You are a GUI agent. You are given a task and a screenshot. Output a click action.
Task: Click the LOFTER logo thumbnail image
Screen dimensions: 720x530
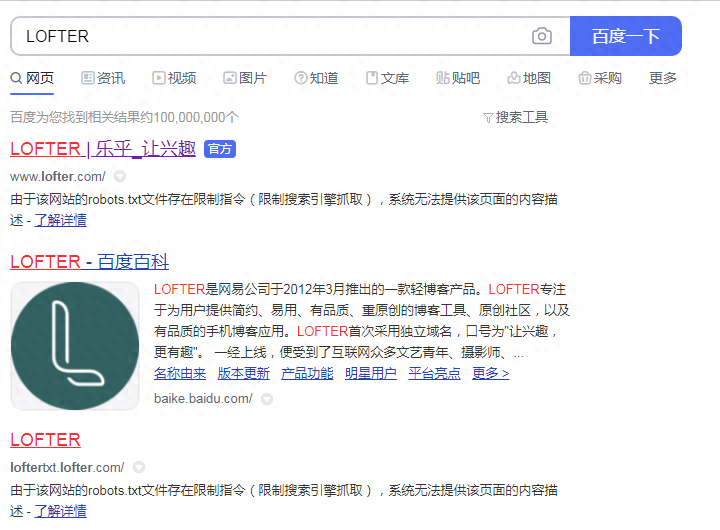(75, 345)
